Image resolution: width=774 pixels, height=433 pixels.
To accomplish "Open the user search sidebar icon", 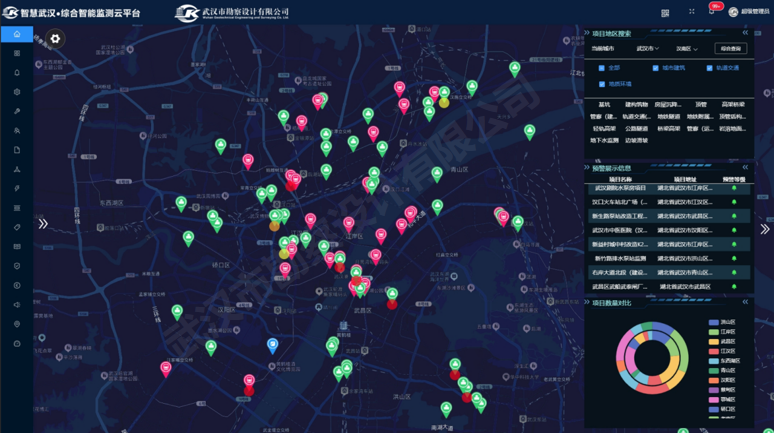I will tap(17, 131).
